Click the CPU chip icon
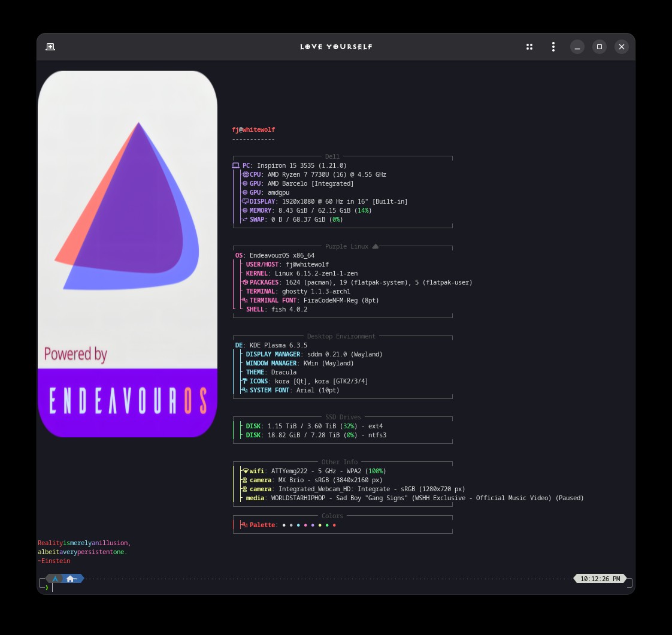Screen dimensions: 672x635 [x=246, y=174]
